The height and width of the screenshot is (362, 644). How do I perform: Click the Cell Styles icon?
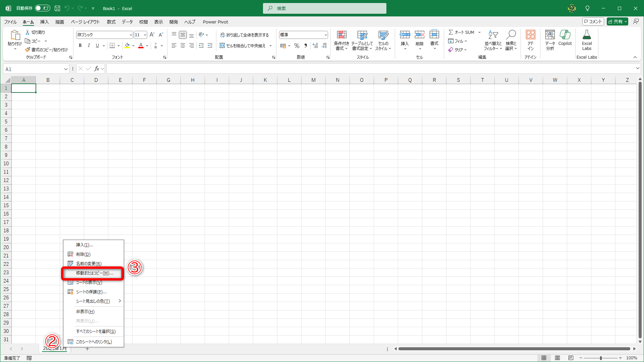pos(383,35)
